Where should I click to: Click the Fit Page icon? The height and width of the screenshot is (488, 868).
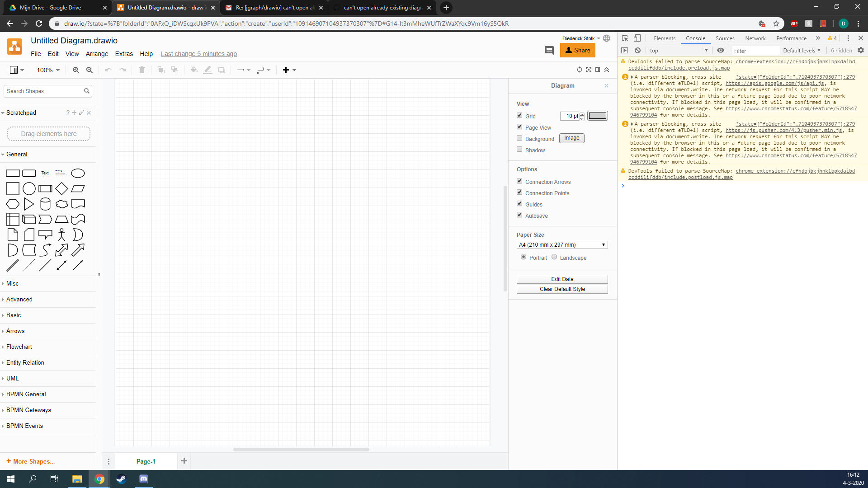click(x=589, y=70)
